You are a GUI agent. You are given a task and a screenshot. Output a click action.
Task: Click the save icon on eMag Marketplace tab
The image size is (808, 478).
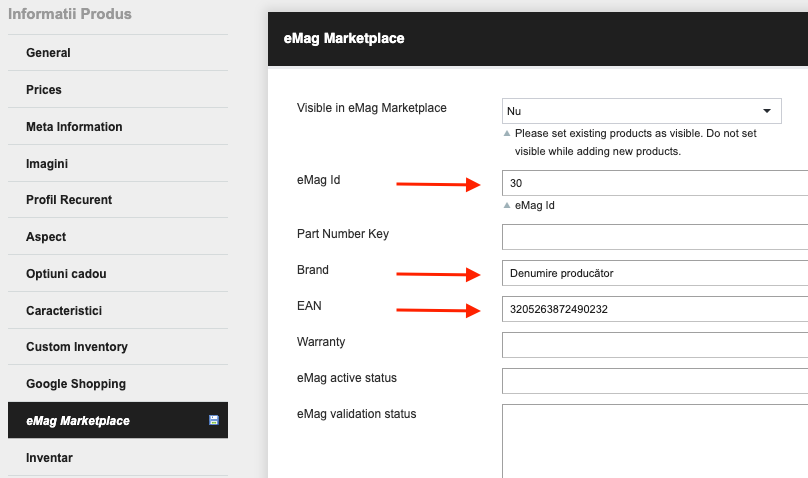pos(213,420)
